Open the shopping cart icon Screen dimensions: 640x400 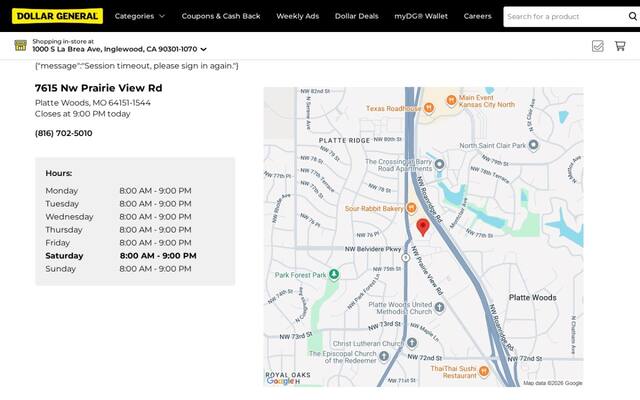(x=620, y=46)
